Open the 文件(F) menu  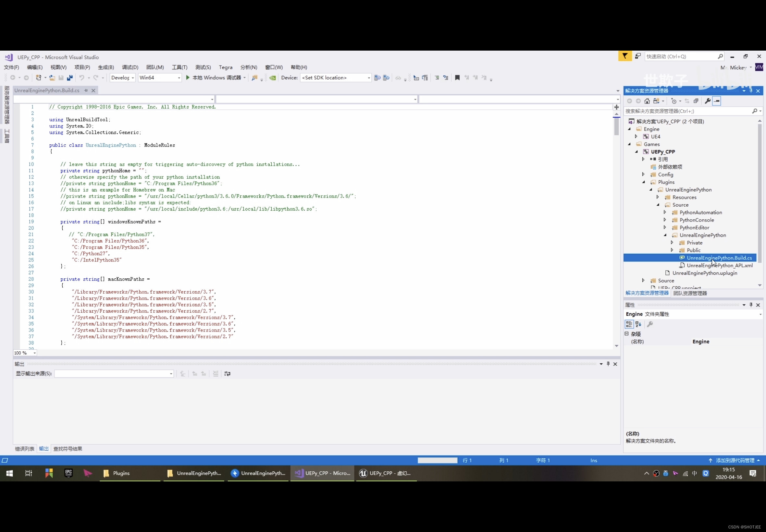(x=11, y=67)
